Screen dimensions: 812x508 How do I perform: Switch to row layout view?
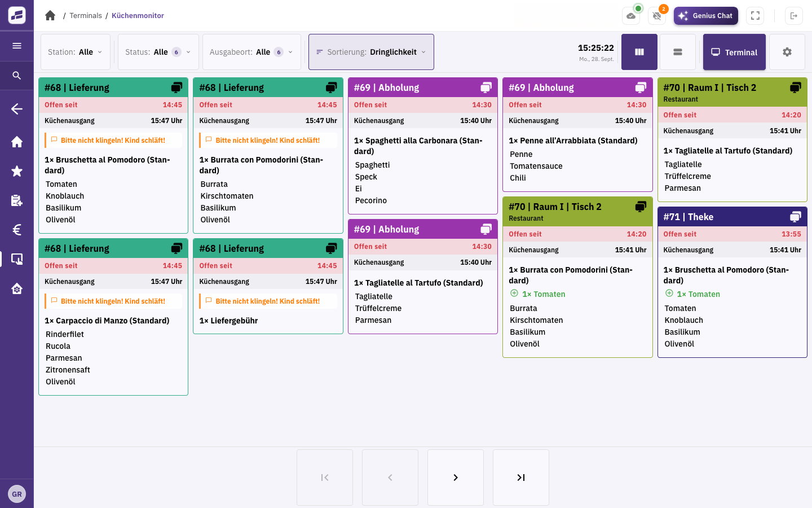click(x=678, y=52)
